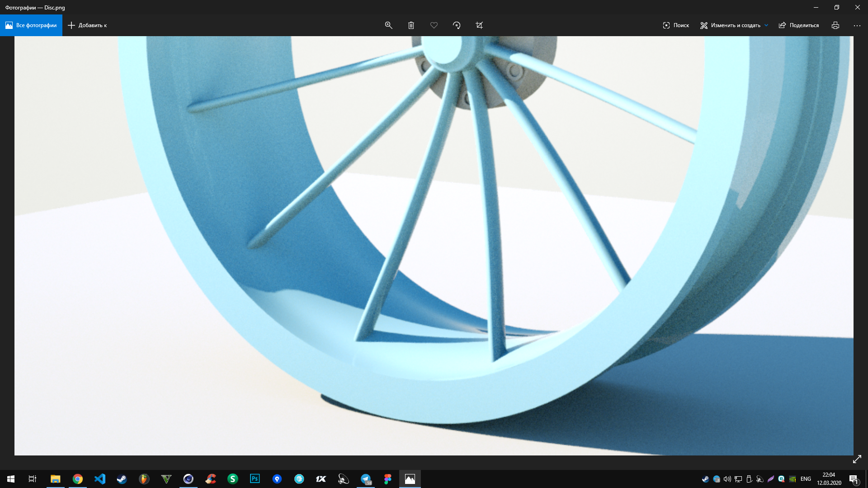This screenshot has height=488, width=868.
Task: Open the teal gear app on taskbar
Action: 299,479
